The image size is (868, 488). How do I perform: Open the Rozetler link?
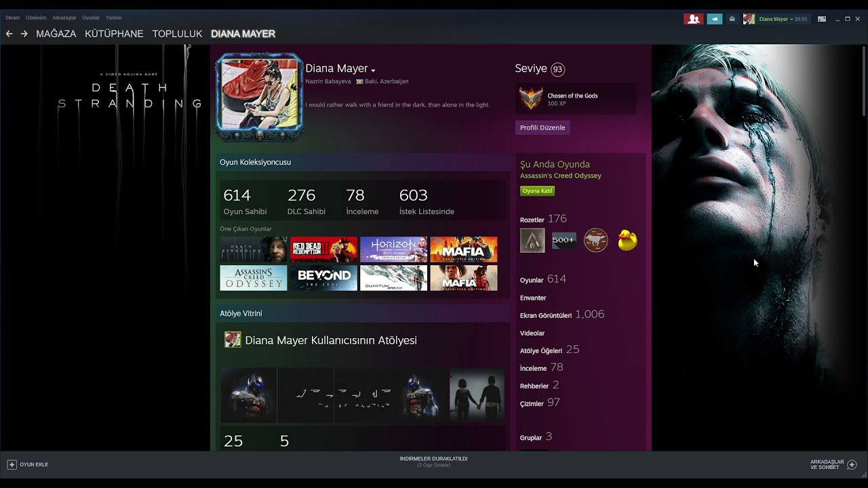(x=532, y=220)
